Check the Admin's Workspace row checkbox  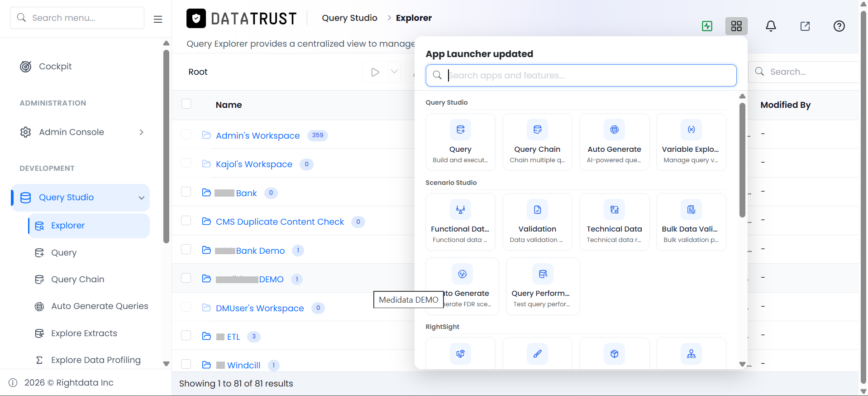186,135
